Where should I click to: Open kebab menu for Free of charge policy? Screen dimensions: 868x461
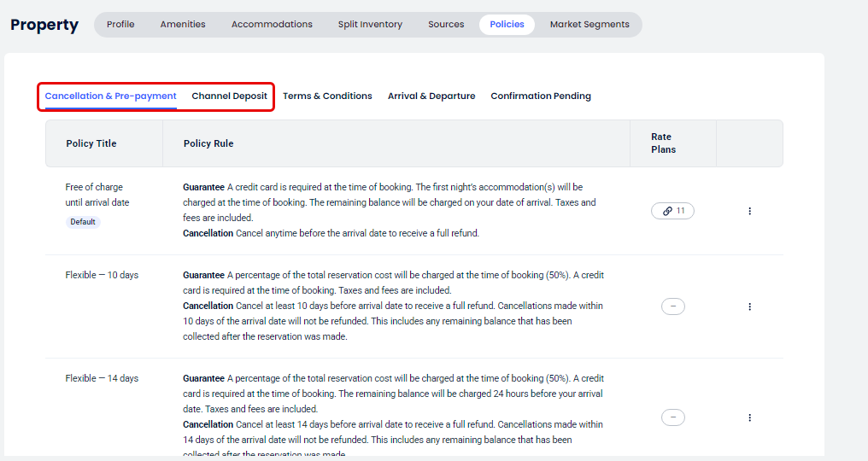[x=749, y=211]
